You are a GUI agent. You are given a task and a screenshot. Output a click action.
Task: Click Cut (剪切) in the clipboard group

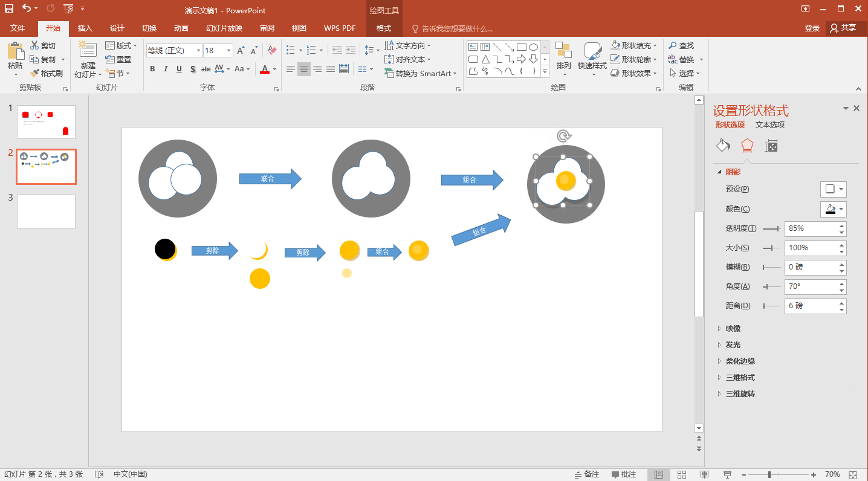tap(42, 46)
